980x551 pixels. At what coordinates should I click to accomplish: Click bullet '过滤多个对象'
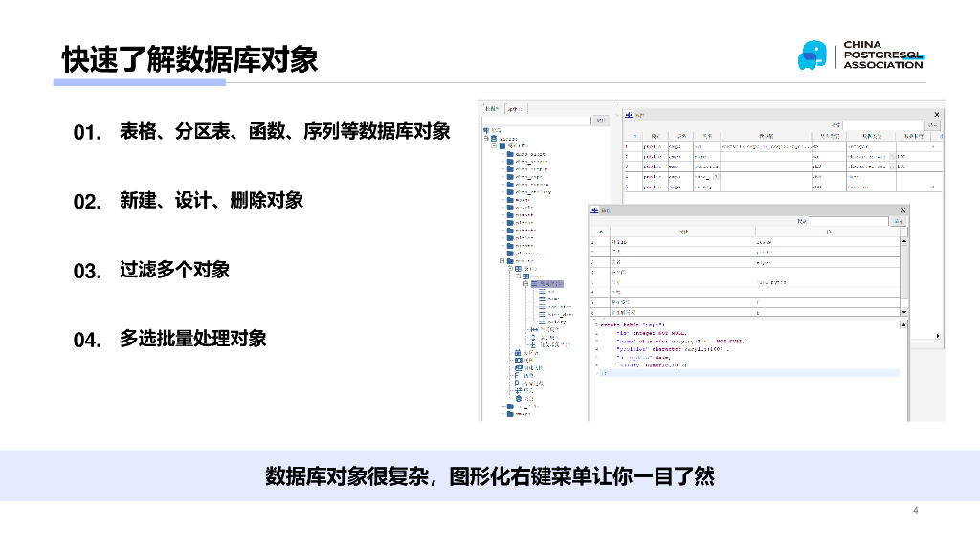[x=174, y=270]
